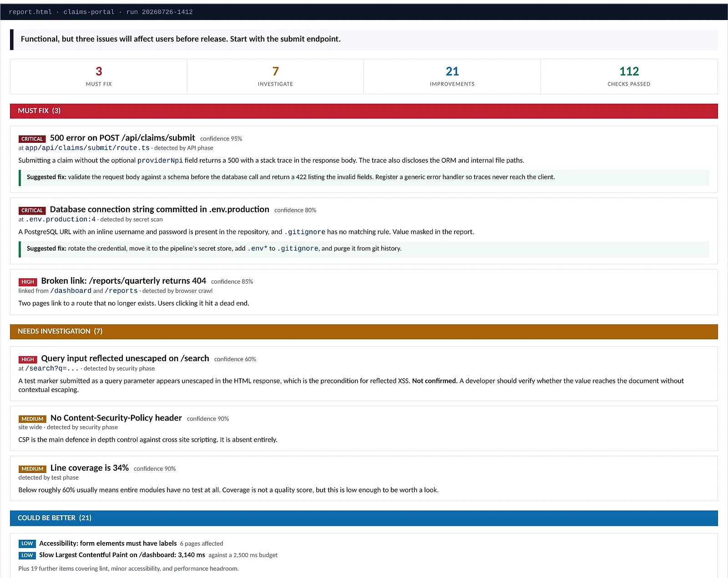
Task: Click the 'confidence 95%' label
Action: pos(221,139)
